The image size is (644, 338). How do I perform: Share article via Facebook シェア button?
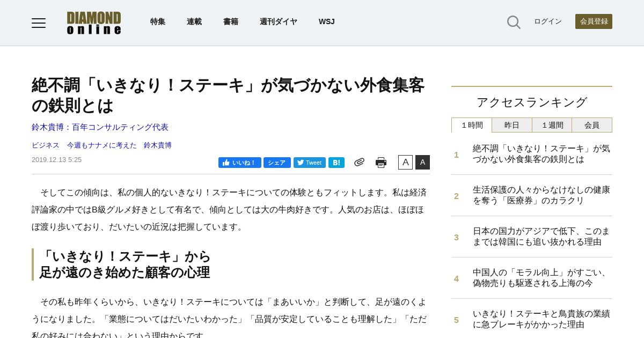pos(277,163)
